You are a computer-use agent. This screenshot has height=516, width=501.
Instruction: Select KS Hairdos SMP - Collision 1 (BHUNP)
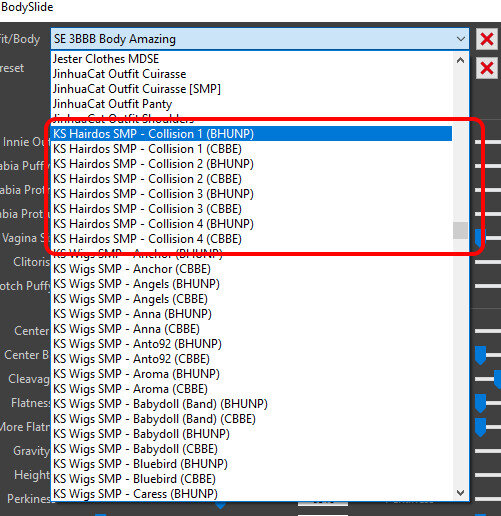252,134
